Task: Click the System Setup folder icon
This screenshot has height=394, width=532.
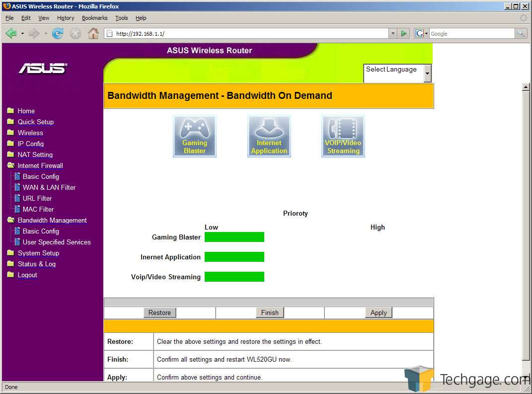Action: click(x=10, y=253)
